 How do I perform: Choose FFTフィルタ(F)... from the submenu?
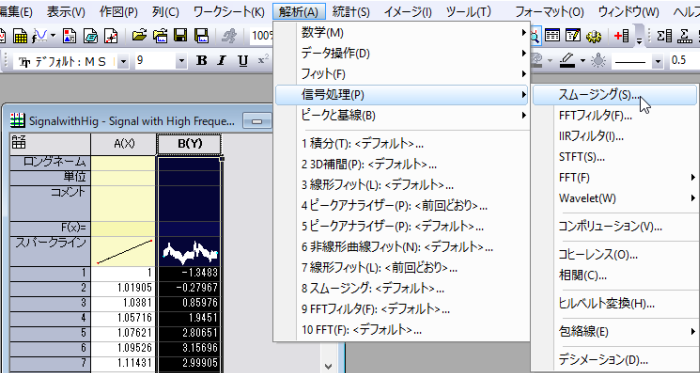tap(595, 116)
